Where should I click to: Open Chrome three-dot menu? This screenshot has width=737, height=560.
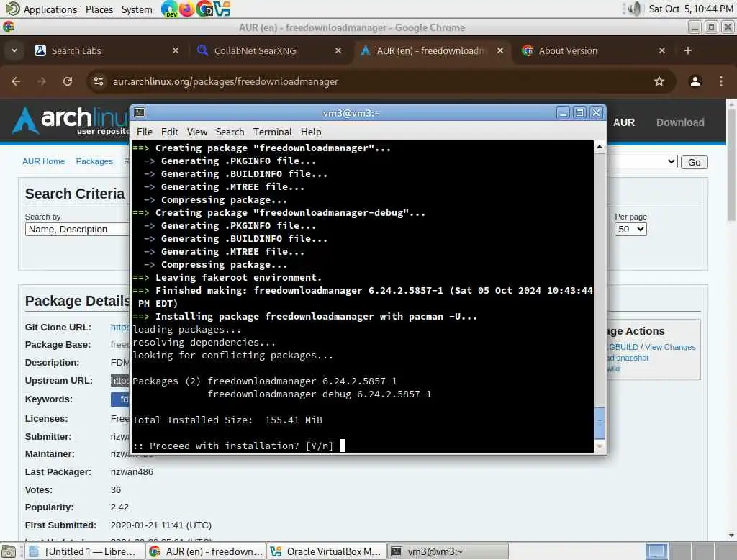[721, 81]
